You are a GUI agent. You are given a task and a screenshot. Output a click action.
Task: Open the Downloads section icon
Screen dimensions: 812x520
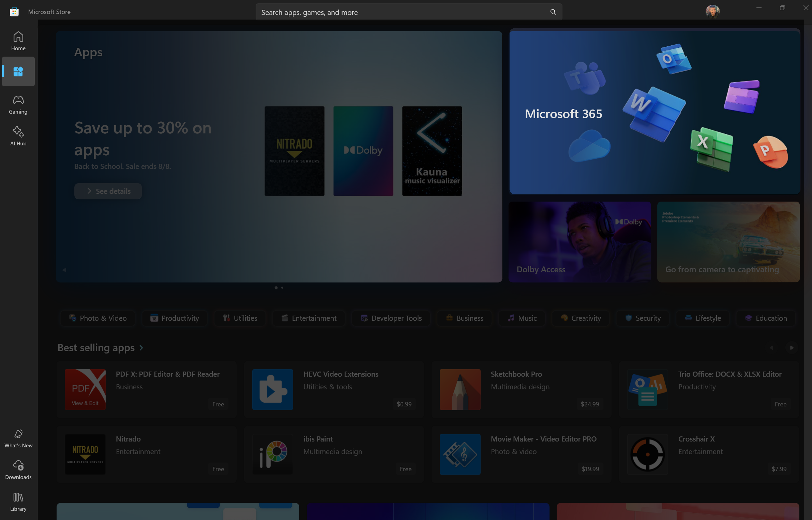coord(18,469)
